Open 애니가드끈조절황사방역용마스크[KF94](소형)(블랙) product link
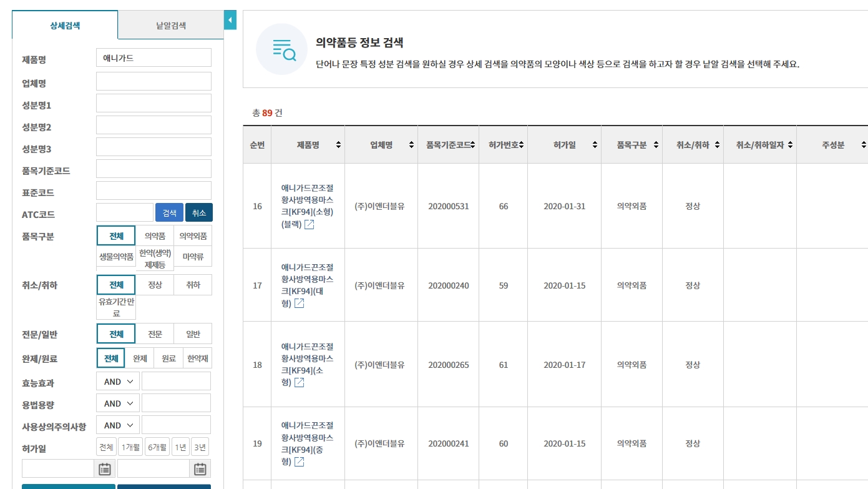This screenshot has width=868, height=489. tap(307, 206)
